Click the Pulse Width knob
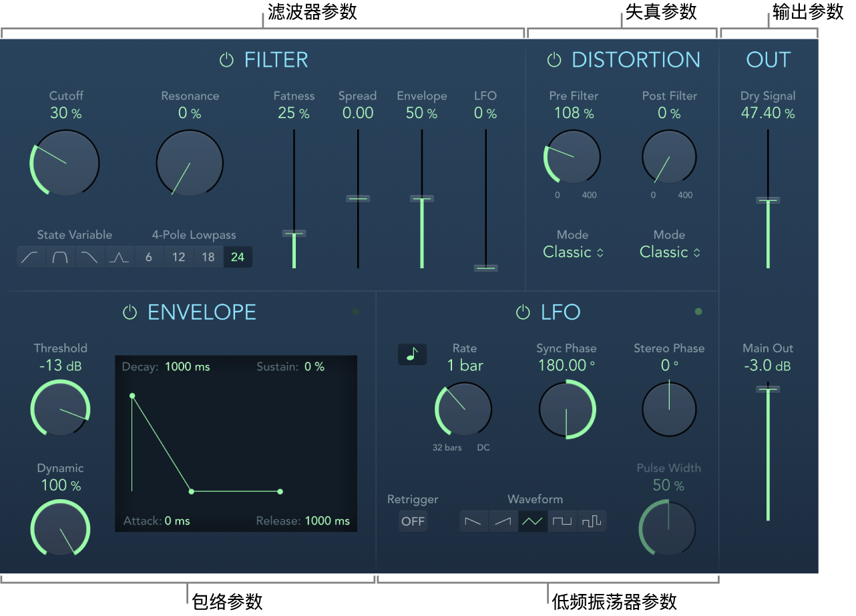 tap(668, 529)
